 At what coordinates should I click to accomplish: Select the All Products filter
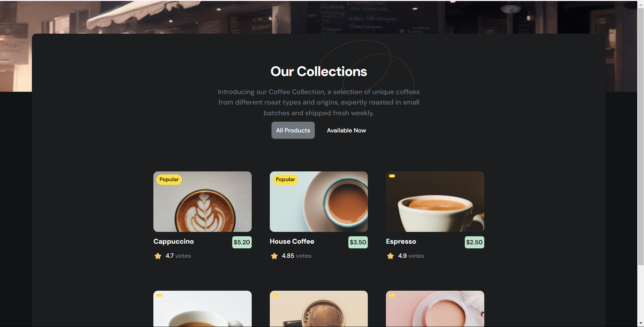(293, 130)
